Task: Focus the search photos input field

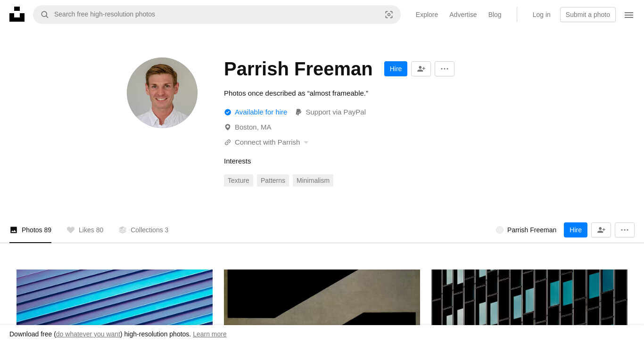Action: tap(217, 15)
